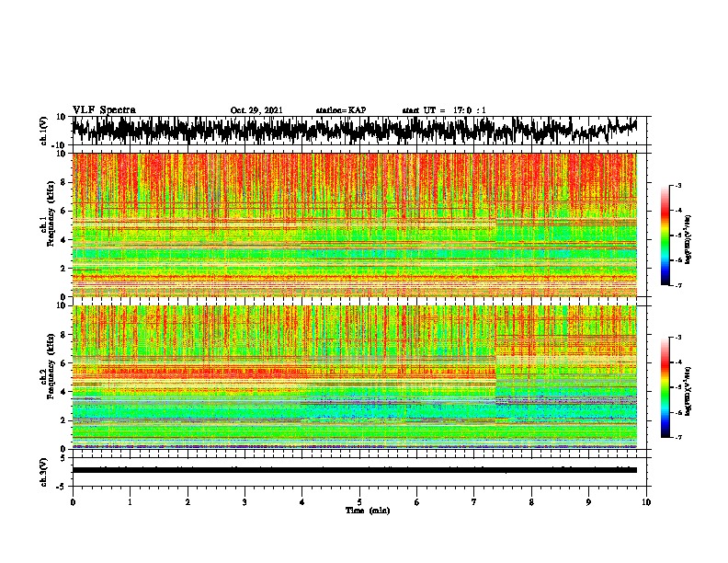Viewport: 728px width, 563px height.
Task: Click the 'VLF Spectra' plot title
Action: [104, 110]
